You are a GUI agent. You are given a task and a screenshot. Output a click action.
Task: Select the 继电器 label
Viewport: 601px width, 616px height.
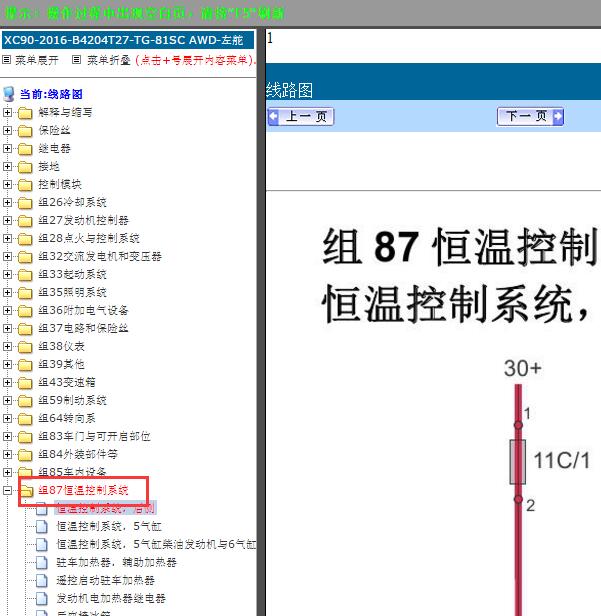54,148
